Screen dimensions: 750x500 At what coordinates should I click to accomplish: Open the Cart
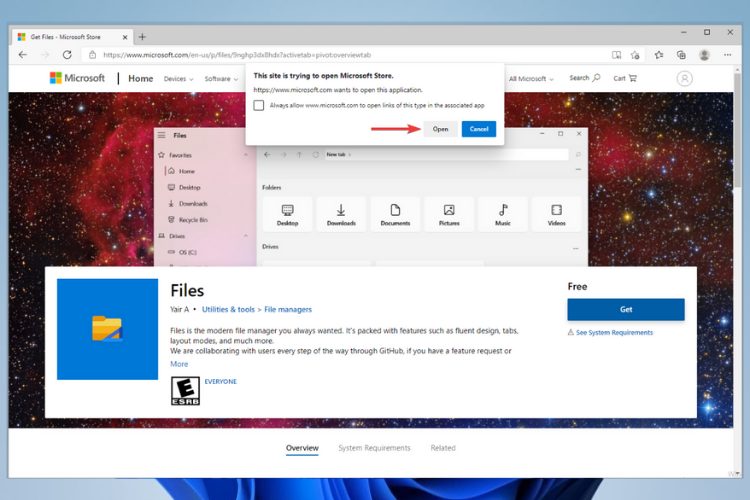[x=625, y=78]
